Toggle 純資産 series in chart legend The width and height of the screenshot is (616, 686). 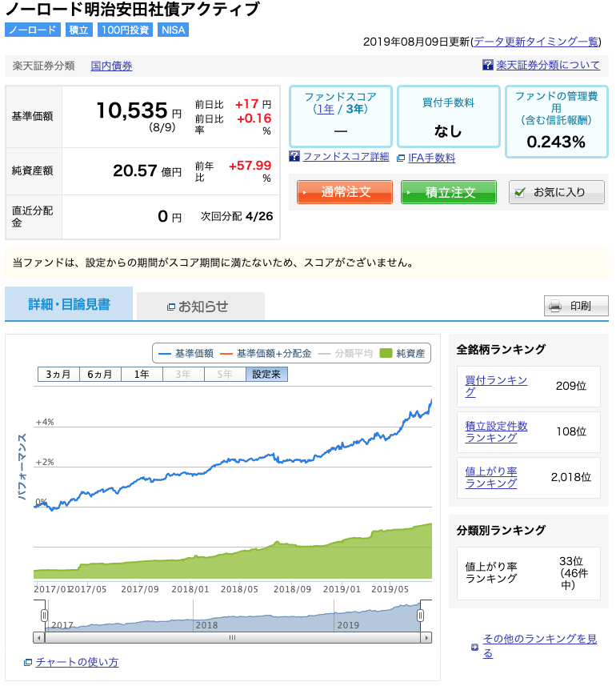[402, 354]
